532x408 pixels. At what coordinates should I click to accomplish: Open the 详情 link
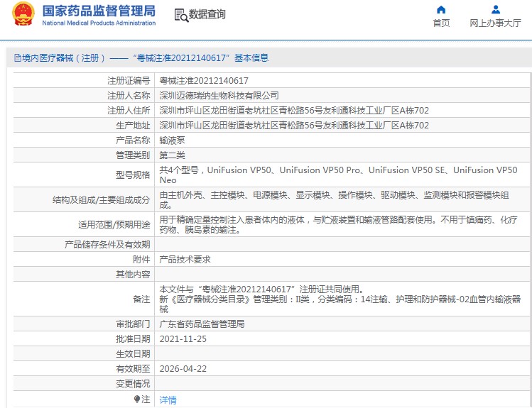tap(168, 400)
